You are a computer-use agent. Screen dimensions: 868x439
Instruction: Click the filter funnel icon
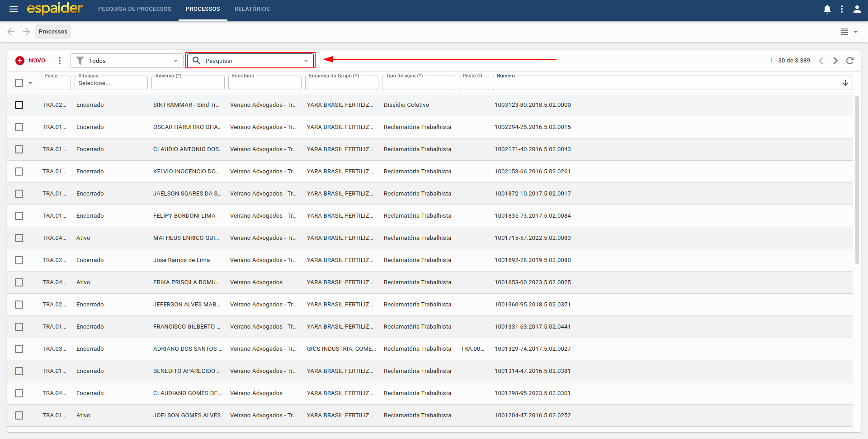(80, 61)
